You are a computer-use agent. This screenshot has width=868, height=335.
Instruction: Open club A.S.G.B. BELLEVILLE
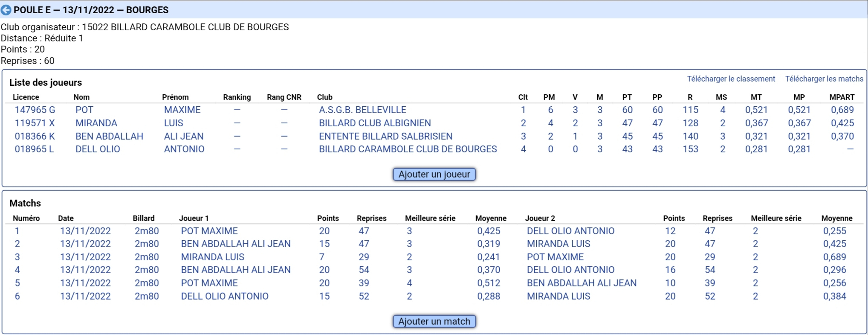click(x=362, y=110)
